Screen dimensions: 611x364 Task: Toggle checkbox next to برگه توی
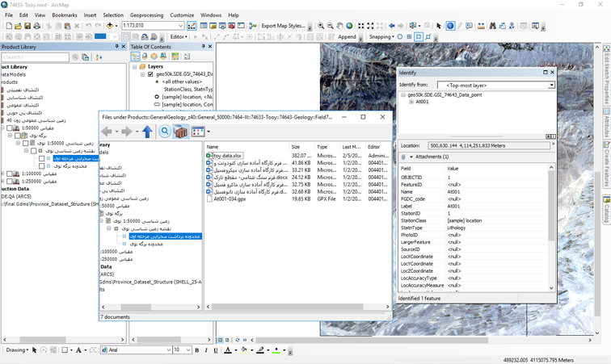point(18,136)
